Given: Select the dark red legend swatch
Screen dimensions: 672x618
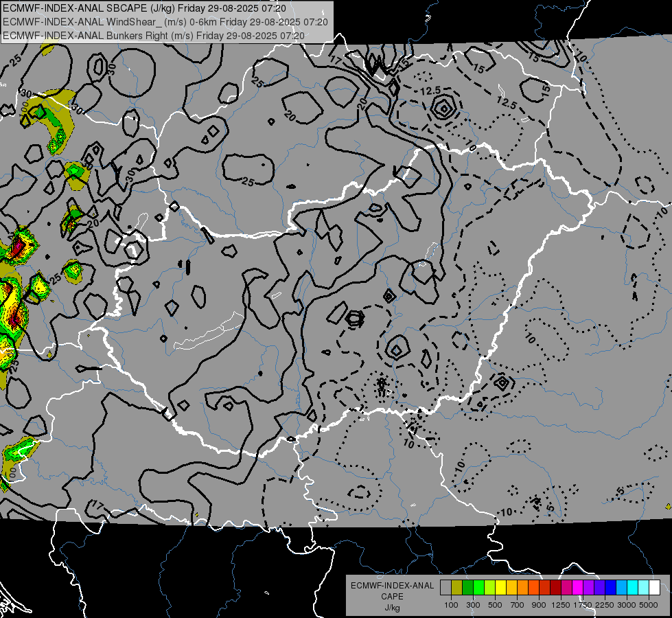Looking at the screenshot, I should coord(555,588).
